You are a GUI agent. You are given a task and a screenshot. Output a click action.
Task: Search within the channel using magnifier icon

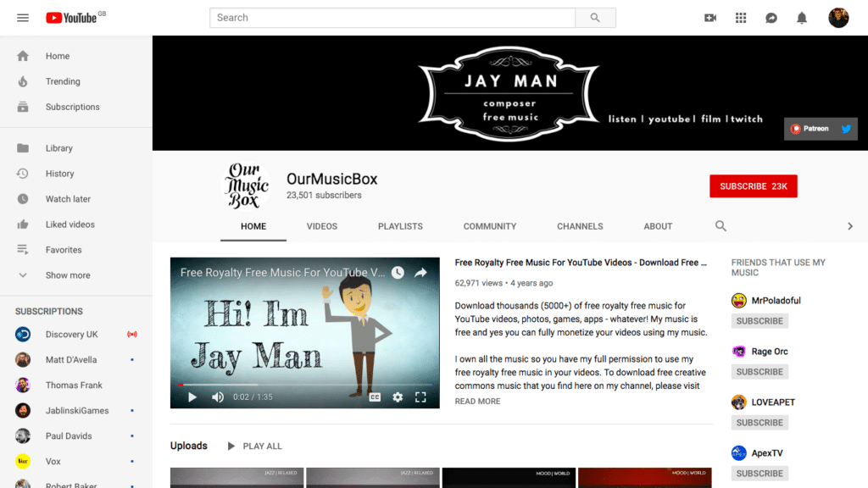[x=721, y=225]
